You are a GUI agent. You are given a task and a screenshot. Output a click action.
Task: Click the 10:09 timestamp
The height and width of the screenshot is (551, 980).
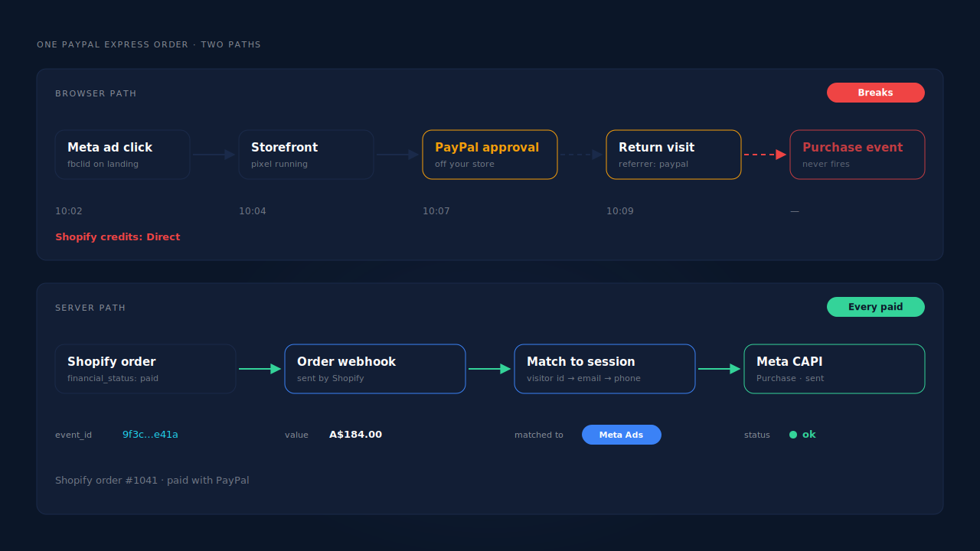click(x=620, y=211)
